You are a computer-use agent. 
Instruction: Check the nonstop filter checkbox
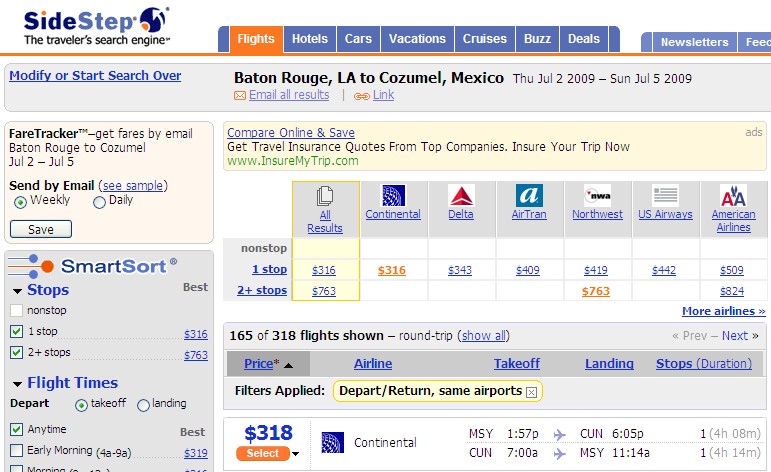tap(16, 310)
